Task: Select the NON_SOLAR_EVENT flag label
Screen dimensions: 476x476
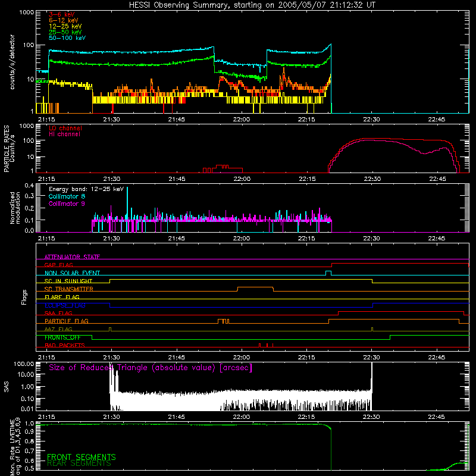Action: pos(72,273)
